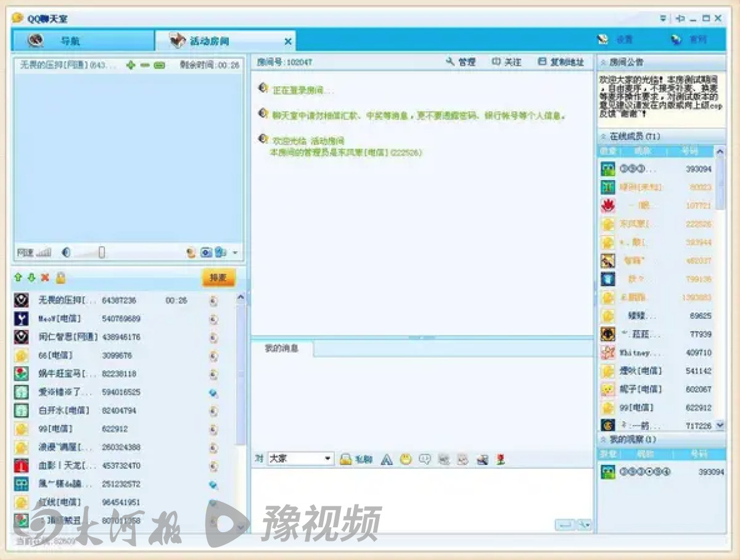Select the 我的消息 tab
This screenshot has width=740, height=560.
[282, 348]
